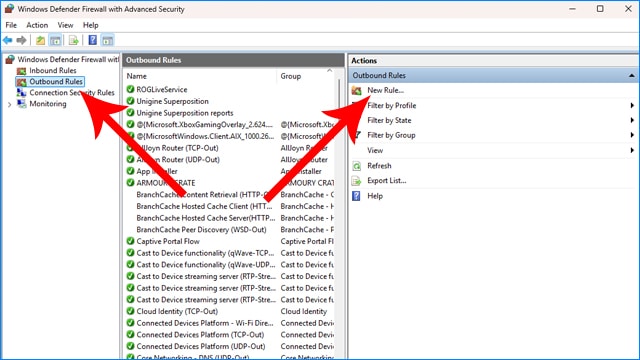640x360 pixels.
Task: Select Connected Devices Platform (UDP-Out) rule
Action: coord(201,346)
